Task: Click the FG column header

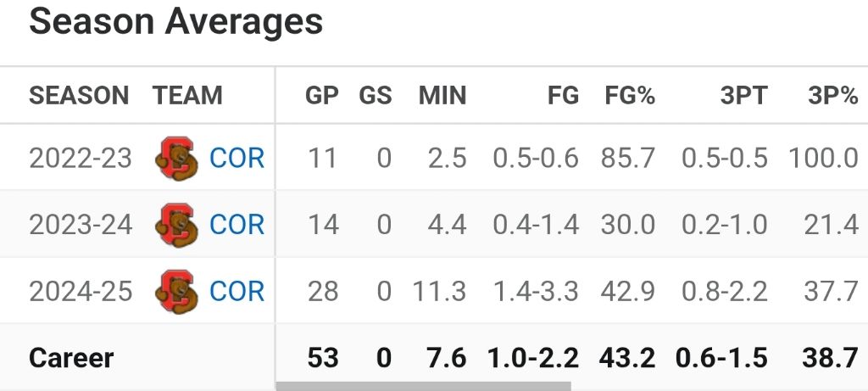Action: tap(563, 96)
